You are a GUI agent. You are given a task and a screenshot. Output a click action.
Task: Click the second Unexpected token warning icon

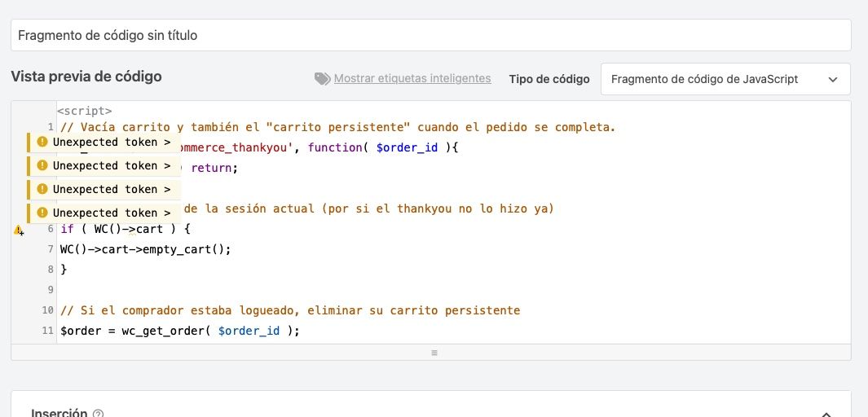tap(42, 166)
